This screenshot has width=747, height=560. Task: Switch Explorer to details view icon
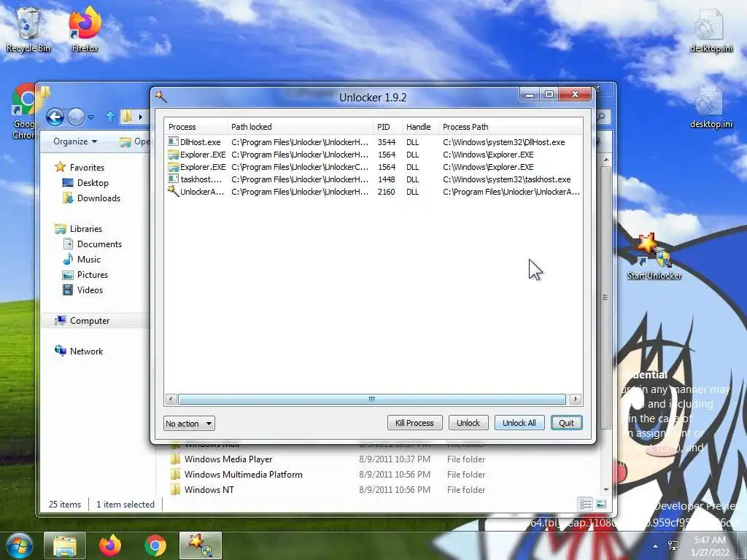(586, 504)
